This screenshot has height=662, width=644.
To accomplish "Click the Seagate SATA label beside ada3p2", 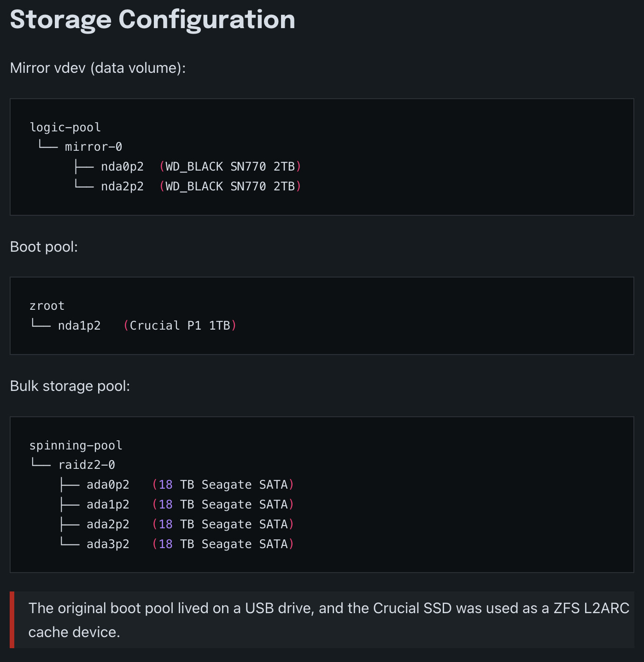I will [244, 544].
